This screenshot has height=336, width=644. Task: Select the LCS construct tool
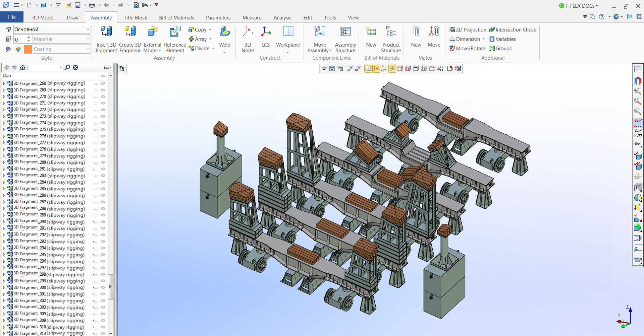pos(266,37)
